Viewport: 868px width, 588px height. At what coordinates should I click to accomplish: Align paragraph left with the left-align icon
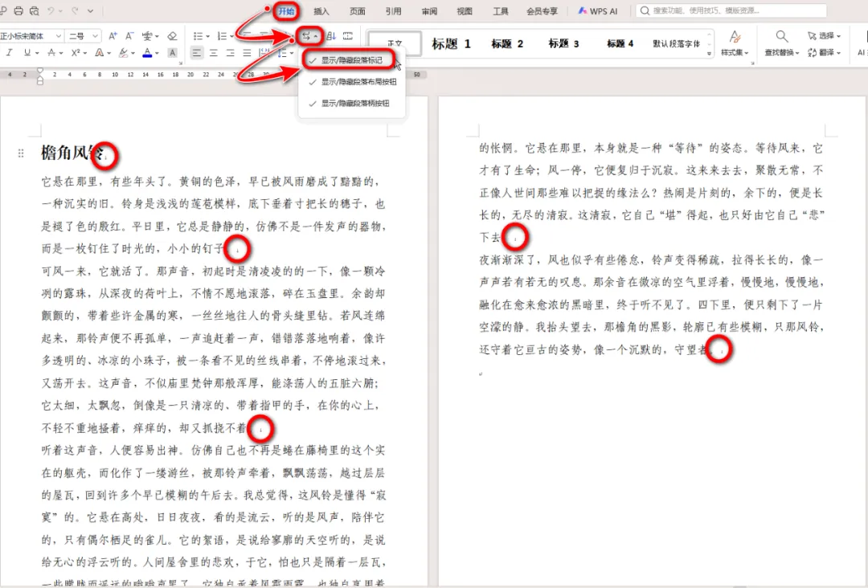click(197, 53)
